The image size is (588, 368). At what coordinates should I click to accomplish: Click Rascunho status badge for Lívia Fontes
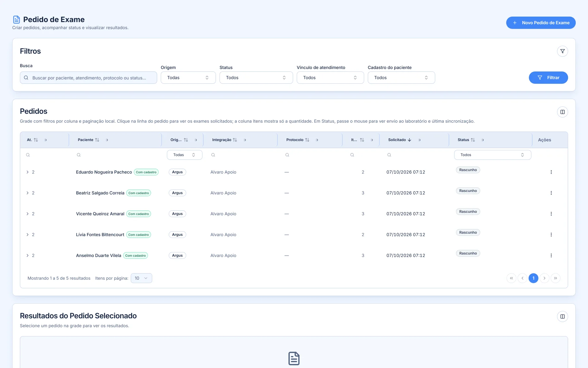coord(468,232)
